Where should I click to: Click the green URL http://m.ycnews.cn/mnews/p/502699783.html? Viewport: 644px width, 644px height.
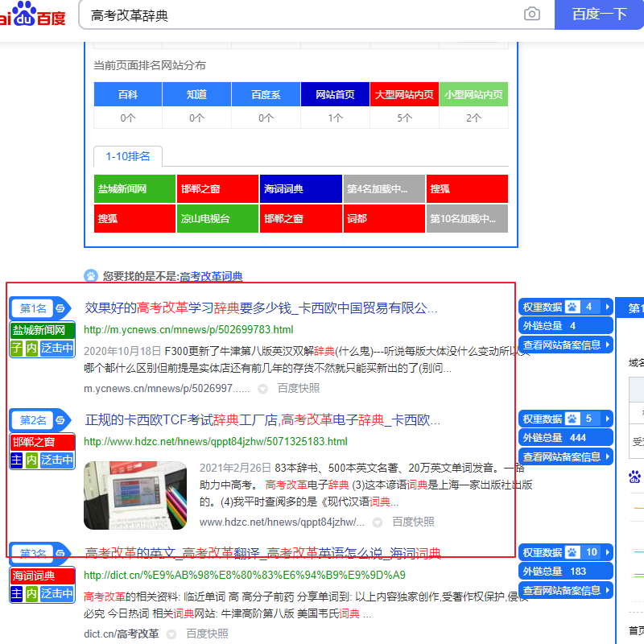[188, 329]
